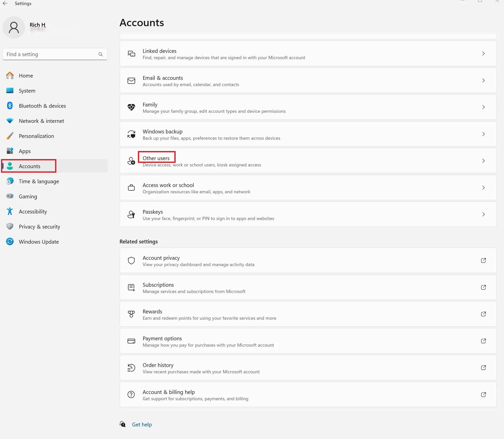
Task: Click the Payment options card icon
Action: coord(131,341)
